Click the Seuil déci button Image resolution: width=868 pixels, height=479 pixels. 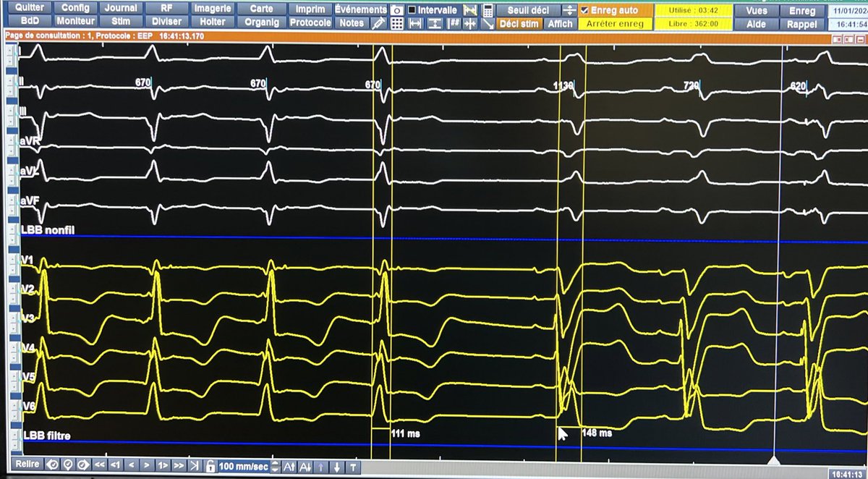click(x=529, y=10)
